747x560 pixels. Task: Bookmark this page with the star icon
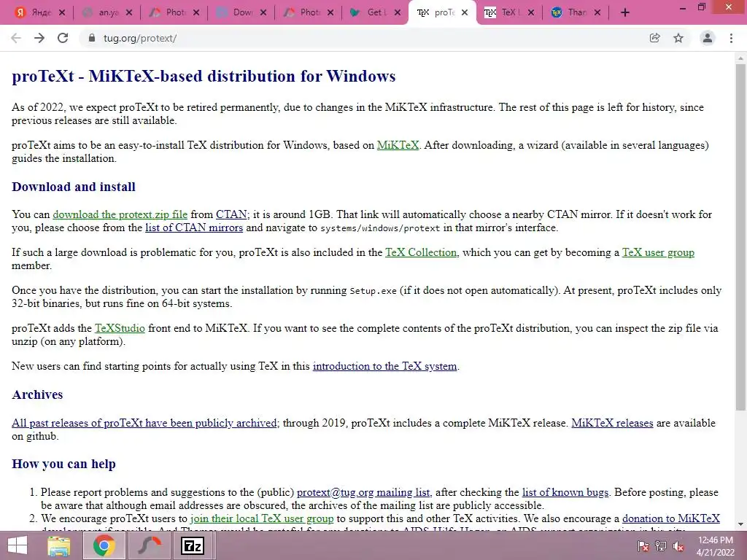pyautogui.click(x=678, y=38)
